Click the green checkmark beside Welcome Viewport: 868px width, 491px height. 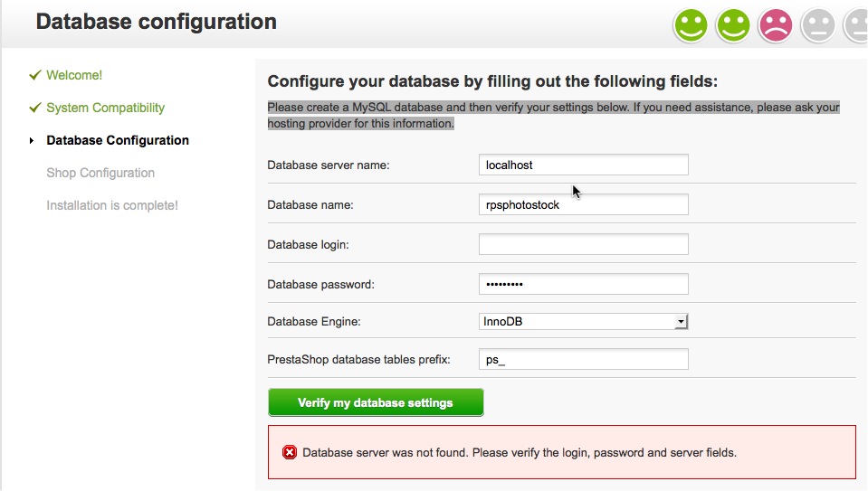tap(34, 75)
